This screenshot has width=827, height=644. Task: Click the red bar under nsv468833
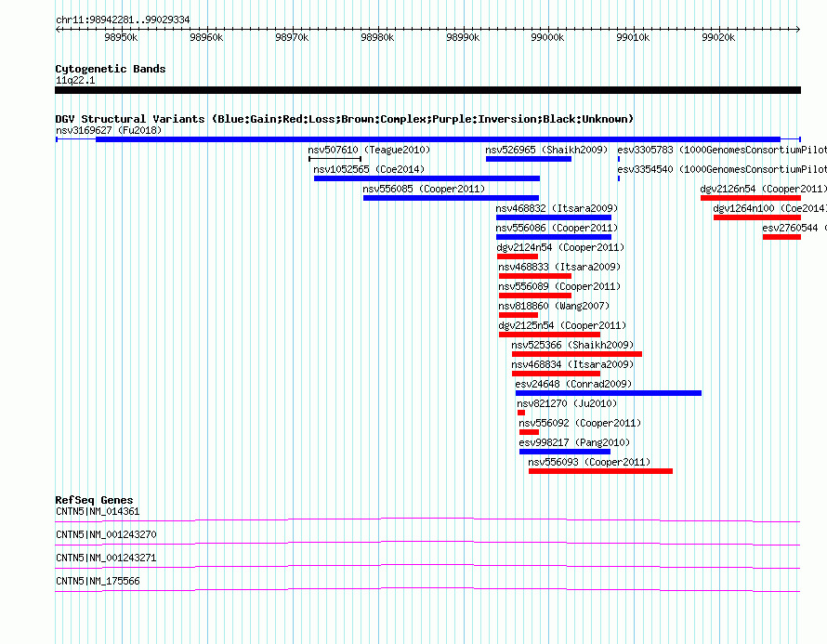[x=535, y=276]
